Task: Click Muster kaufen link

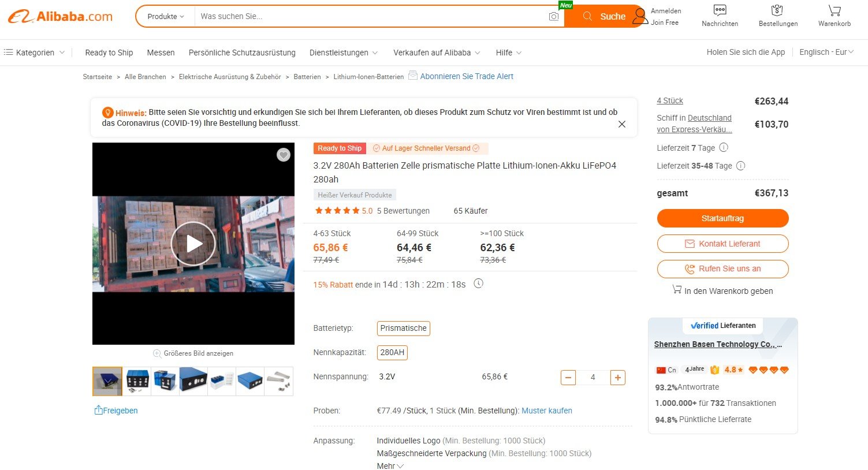Action: pyautogui.click(x=547, y=411)
